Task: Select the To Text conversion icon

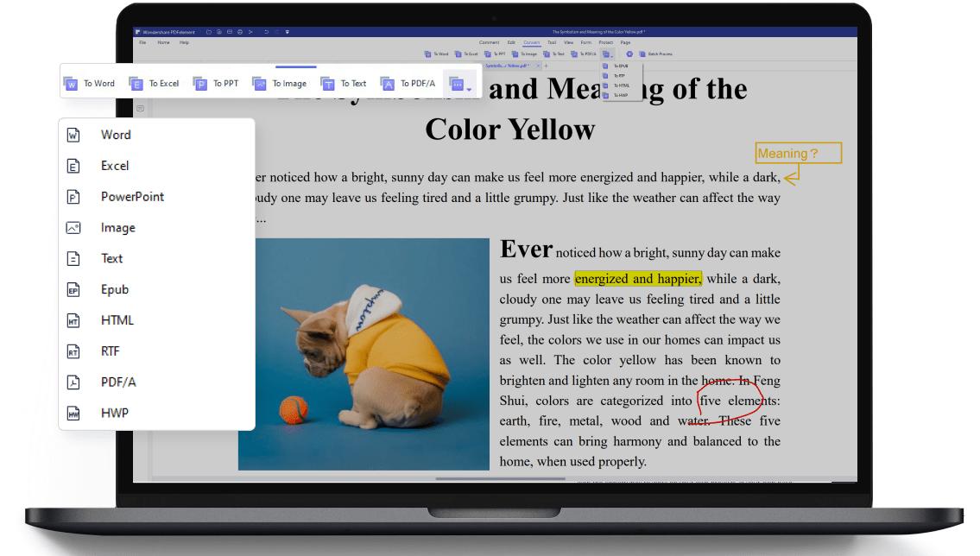Action: 327,84
